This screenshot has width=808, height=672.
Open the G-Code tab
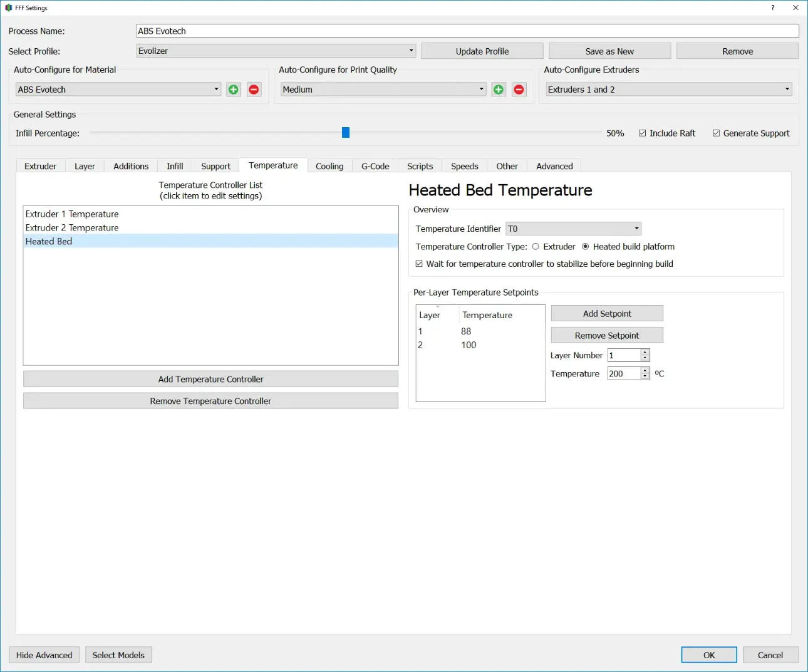375,166
